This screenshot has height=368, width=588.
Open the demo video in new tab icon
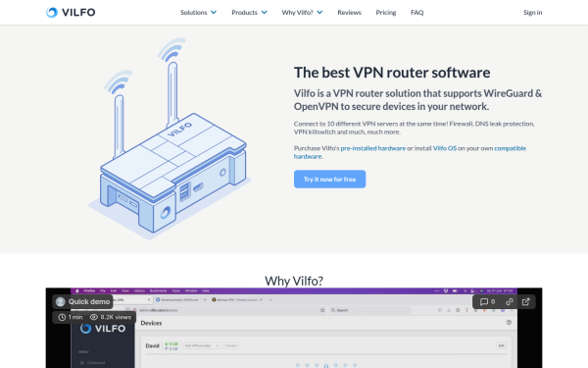click(x=525, y=301)
